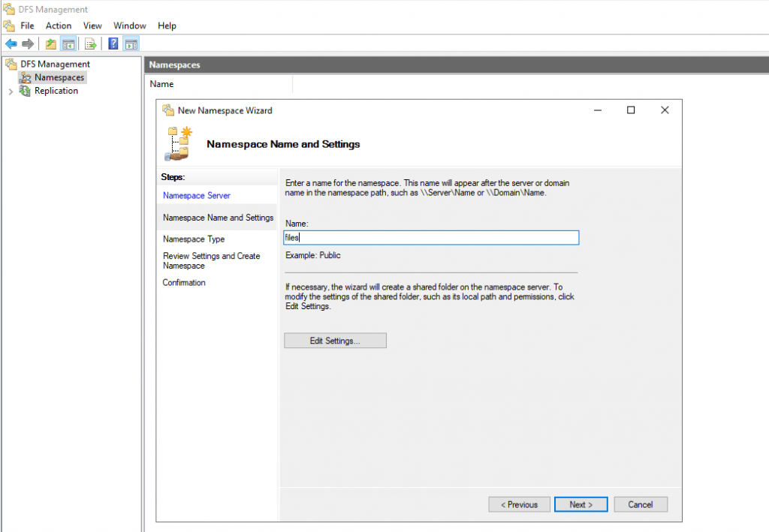The height and width of the screenshot is (532, 769).
Task: Open the File menu
Action: [27, 26]
